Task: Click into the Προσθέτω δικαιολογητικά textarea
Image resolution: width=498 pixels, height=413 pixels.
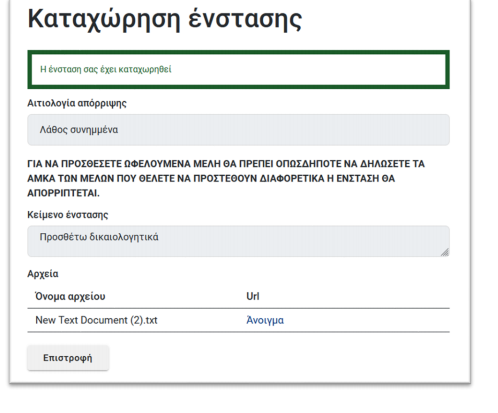Action: point(238,241)
